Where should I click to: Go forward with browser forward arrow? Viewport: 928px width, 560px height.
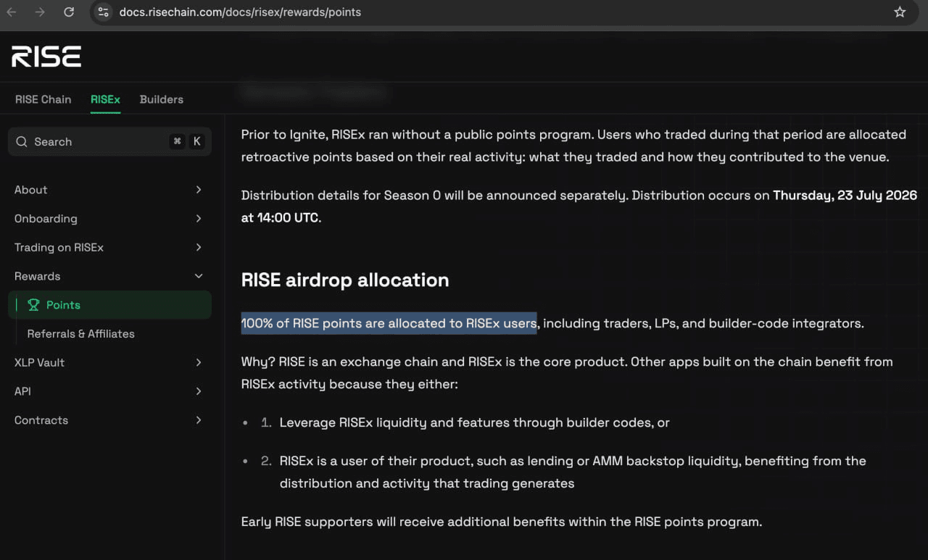point(40,12)
